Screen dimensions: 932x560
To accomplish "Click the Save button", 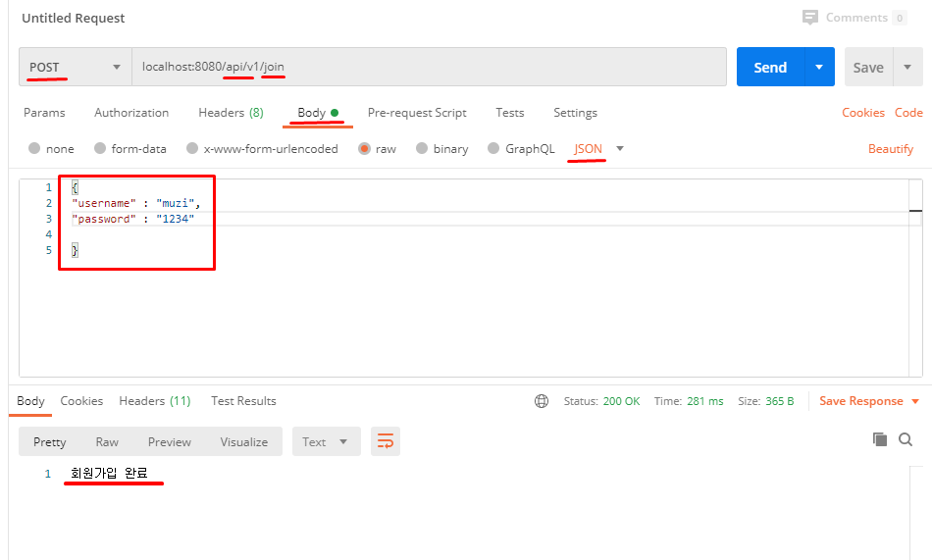I will 868,67.
